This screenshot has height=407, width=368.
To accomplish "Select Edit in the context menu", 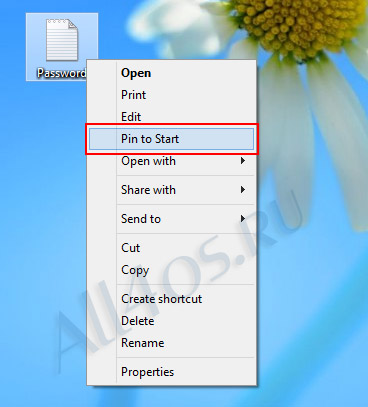I will [171, 117].
